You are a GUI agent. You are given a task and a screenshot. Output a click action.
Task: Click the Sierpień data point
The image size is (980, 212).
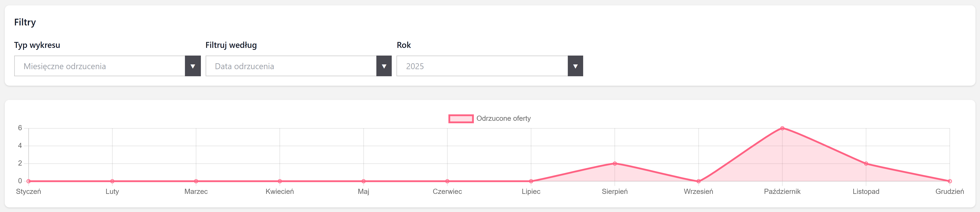coord(615,164)
